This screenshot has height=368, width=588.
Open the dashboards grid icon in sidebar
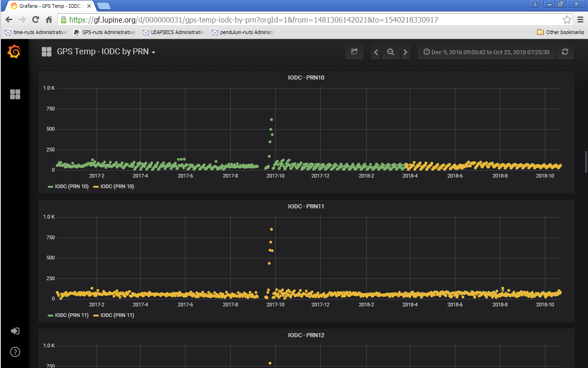click(x=15, y=94)
